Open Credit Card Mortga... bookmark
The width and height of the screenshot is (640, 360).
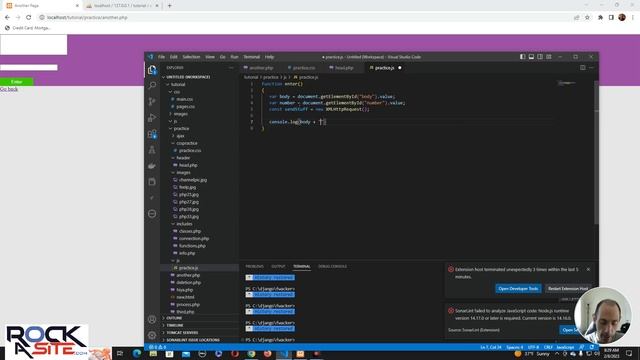coord(27,28)
